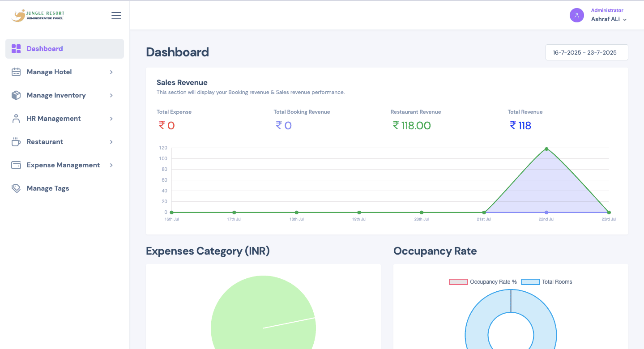Image resolution: width=644 pixels, height=349 pixels.
Task: Open the Ashraf ALi account dropdown
Action: point(609,19)
